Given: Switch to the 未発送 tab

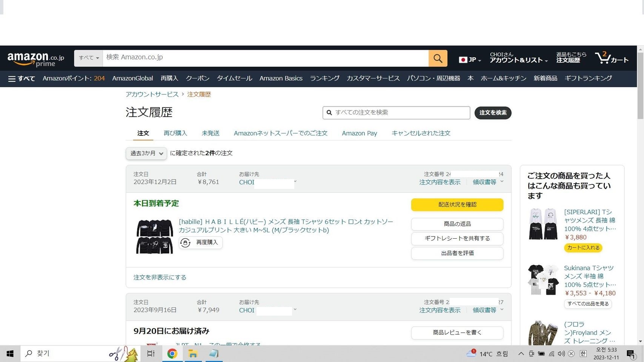Looking at the screenshot, I should tap(211, 133).
